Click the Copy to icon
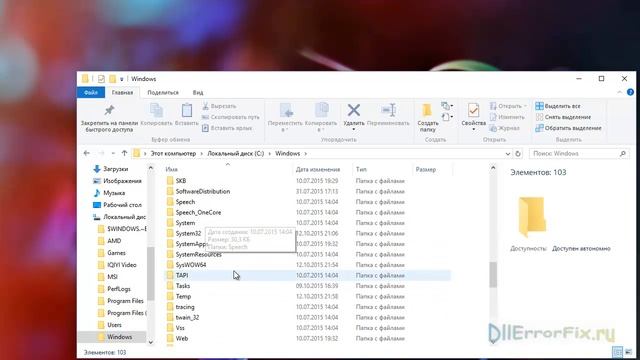640x360 pixels. pos(321,110)
